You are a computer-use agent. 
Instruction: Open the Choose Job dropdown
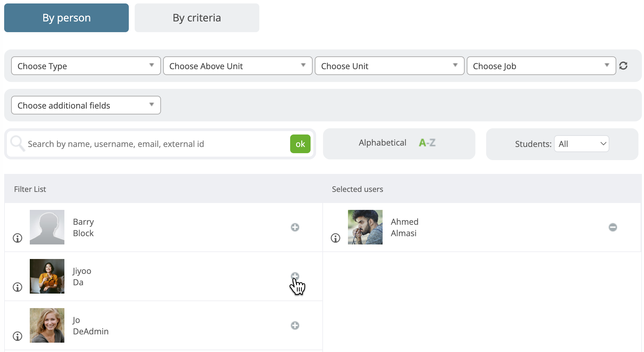tap(542, 66)
